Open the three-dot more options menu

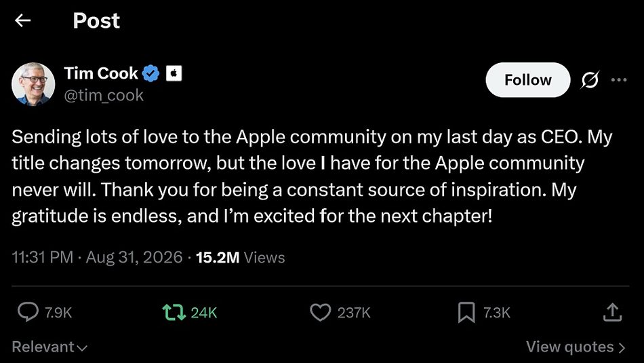click(619, 80)
